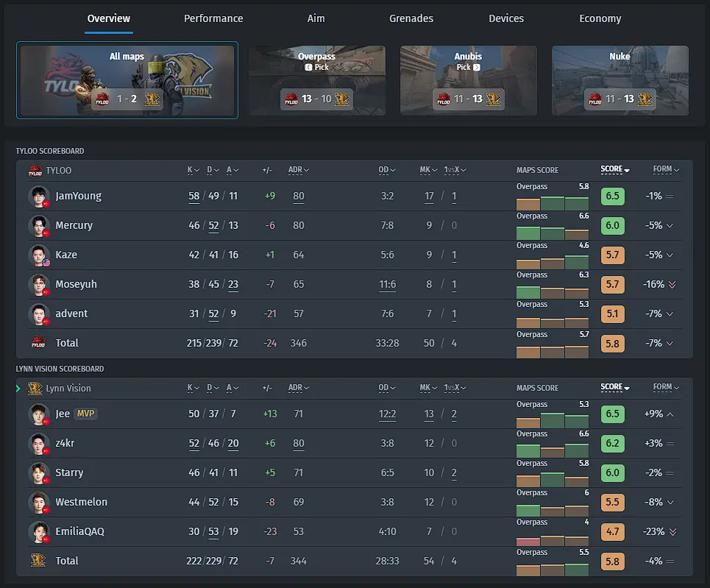Image resolution: width=710 pixels, height=588 pixels.
Task: Click TYLOO total 215/239/72 stats
Action: [213, 344]
